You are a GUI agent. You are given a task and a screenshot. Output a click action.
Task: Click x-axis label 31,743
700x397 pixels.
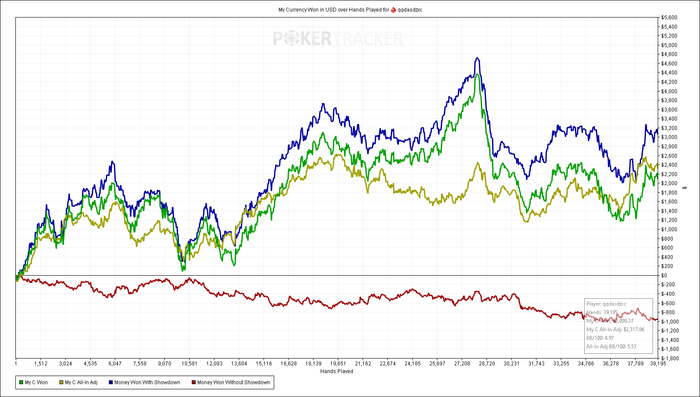coord(537,364)
